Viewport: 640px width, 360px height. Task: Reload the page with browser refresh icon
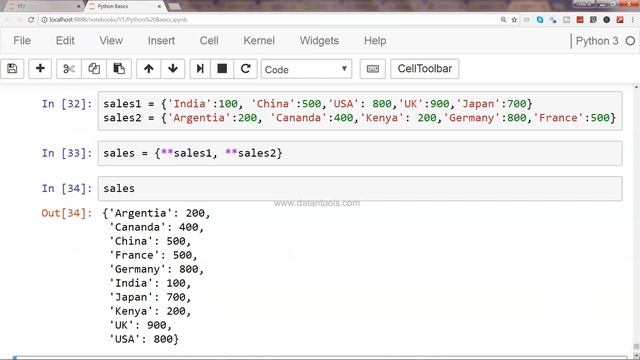[x=31, y=20]
